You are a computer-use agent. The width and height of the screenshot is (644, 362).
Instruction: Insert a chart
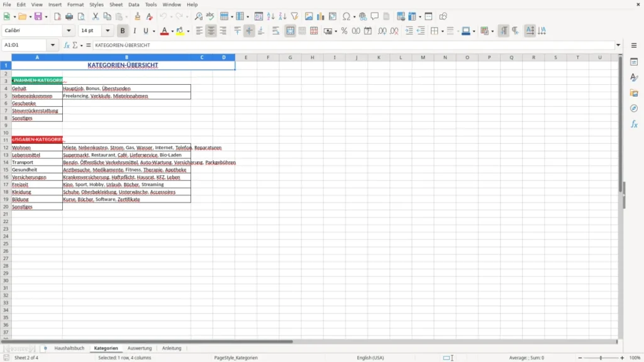[x=321, y=16]
